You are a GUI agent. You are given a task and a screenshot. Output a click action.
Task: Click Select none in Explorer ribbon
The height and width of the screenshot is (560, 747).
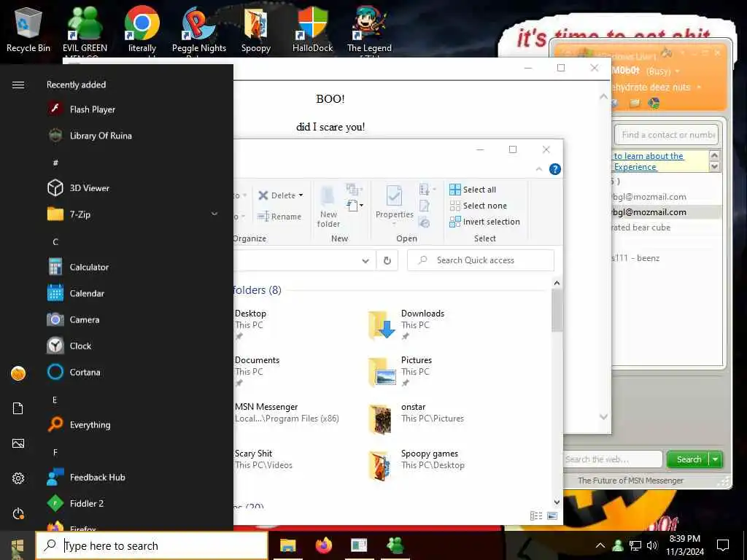(x=479, y=206)
